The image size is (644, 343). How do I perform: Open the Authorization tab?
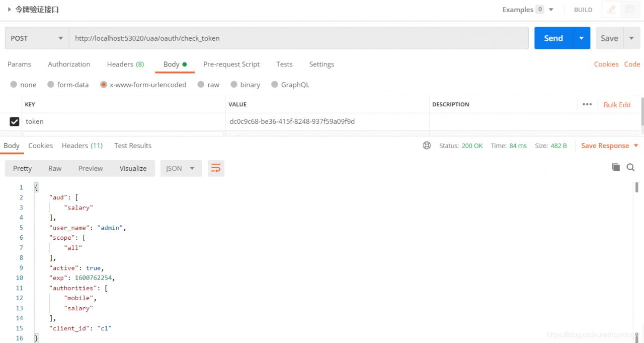[69, 64]
